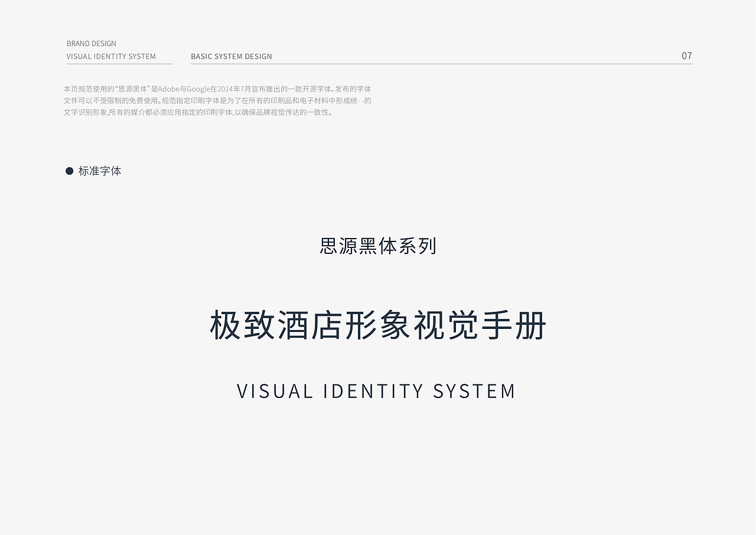Click the page number '07'
Screen dimensions: 756x535
pyautogui.click(x=687, y=56)
